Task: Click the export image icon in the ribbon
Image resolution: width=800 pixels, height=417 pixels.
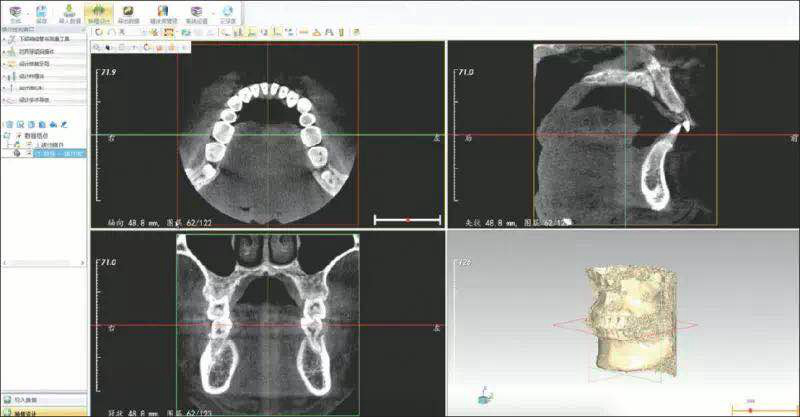Action: point(129,12)
